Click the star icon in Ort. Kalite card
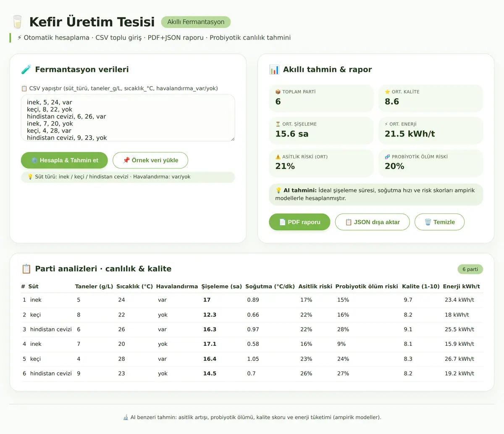This screenshot has width=504, height=434. (x=387, y=92)
